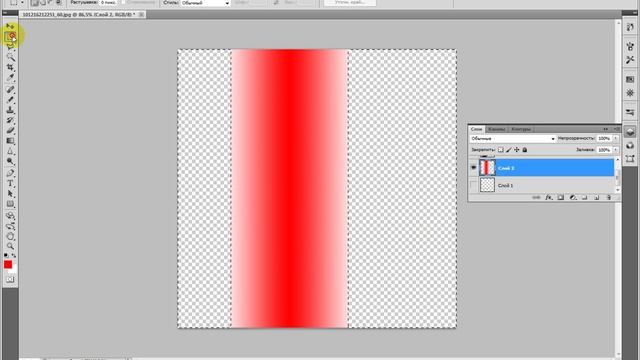This screenshot has width=640, height=360.
Task: Select the Healing Brush tool
Action: click(10, 89)
